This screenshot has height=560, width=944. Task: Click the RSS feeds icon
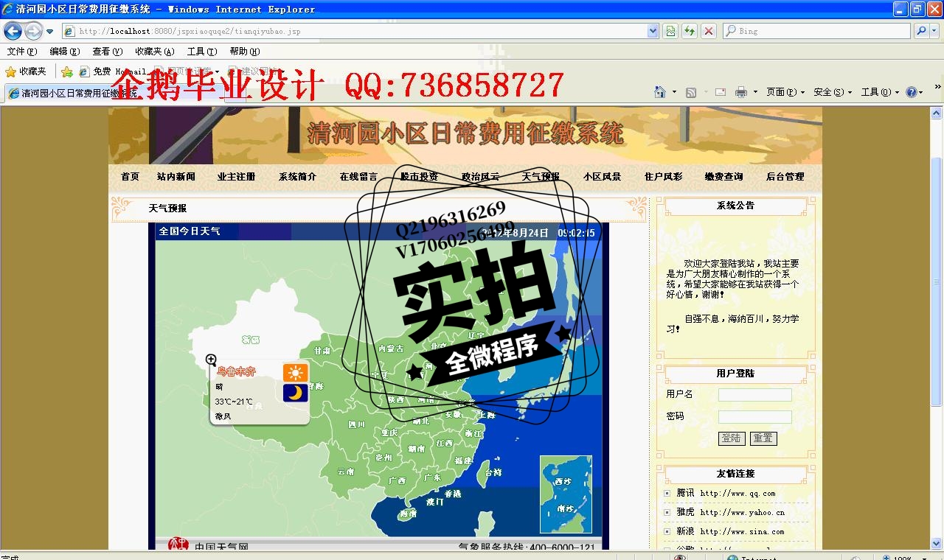[x=691, y=92]
